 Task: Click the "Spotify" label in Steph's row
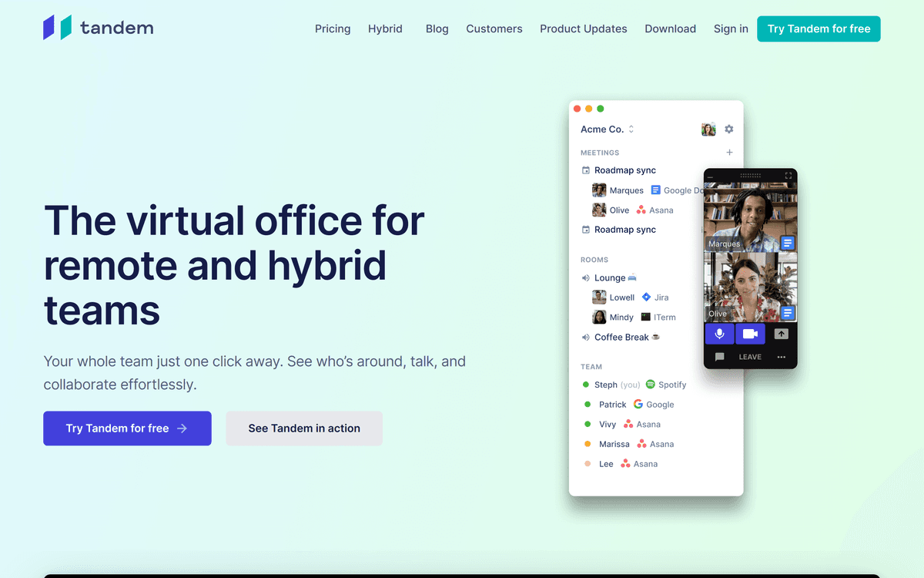(x=672, y=385)
